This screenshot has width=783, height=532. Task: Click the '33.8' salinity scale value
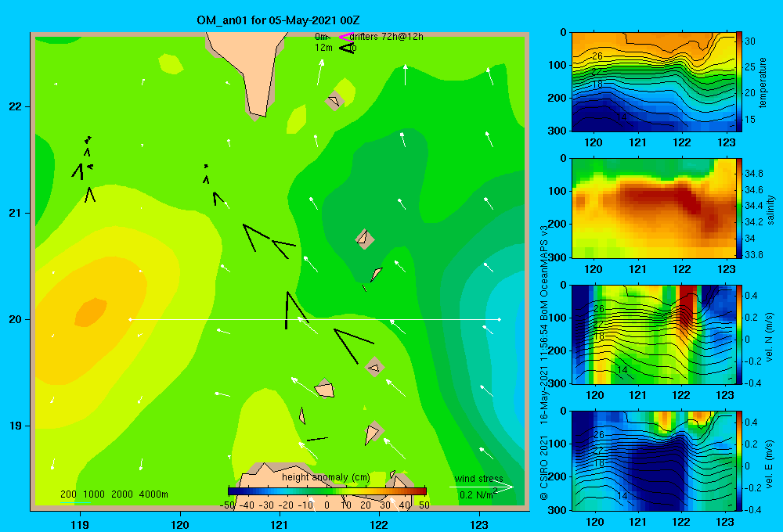(753, 254)
